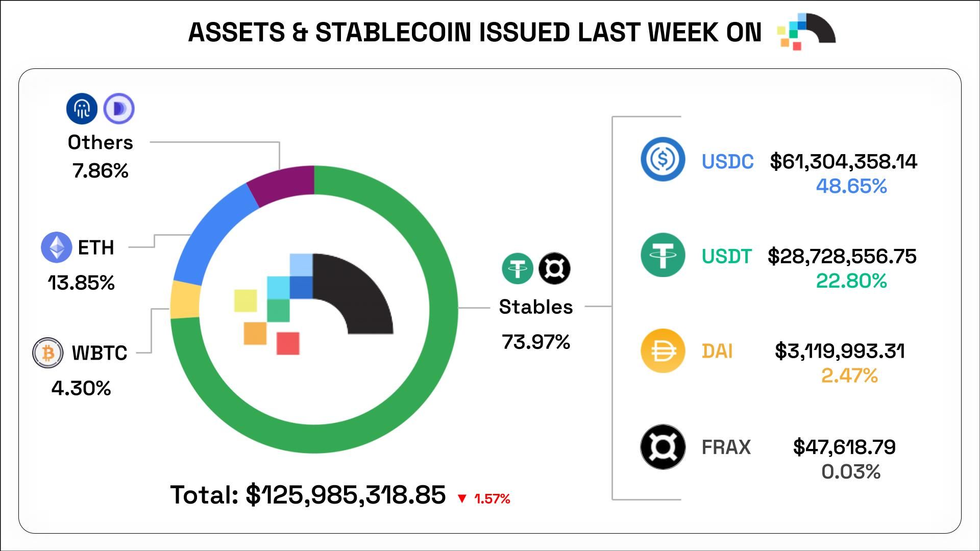Click the purple D icon above Others
Viewport: 980px width, 551px height.
pos(119,109)
